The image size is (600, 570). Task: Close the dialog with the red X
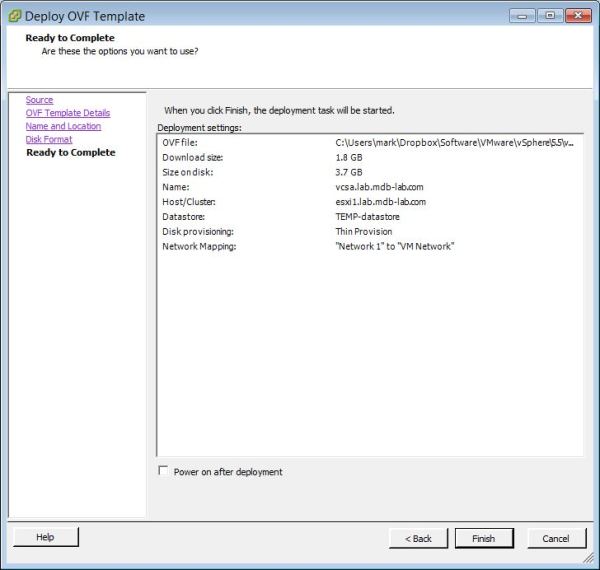(577, 15)
